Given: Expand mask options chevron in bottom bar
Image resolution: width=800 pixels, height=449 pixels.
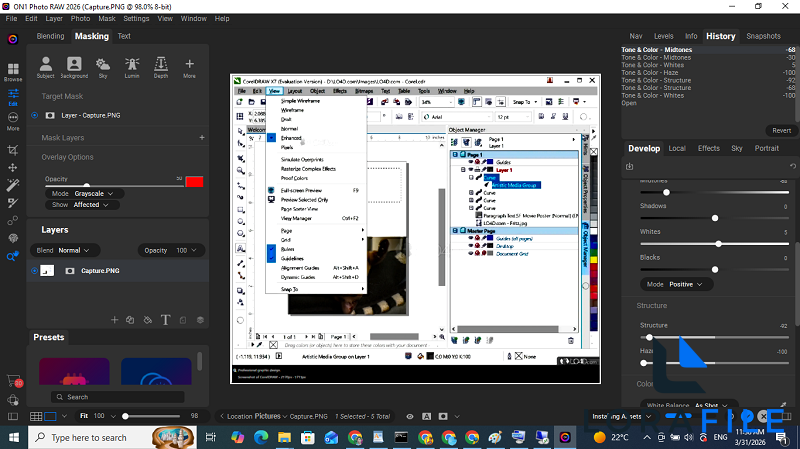Looking at the screenshot, I should [x=457, y=416].
